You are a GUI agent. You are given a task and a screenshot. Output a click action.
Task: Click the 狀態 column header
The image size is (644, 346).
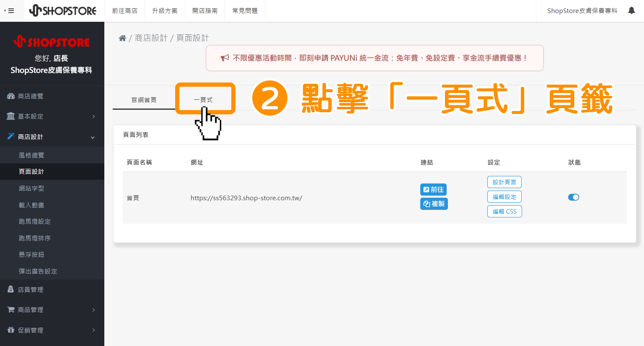(x=574, y=163)
